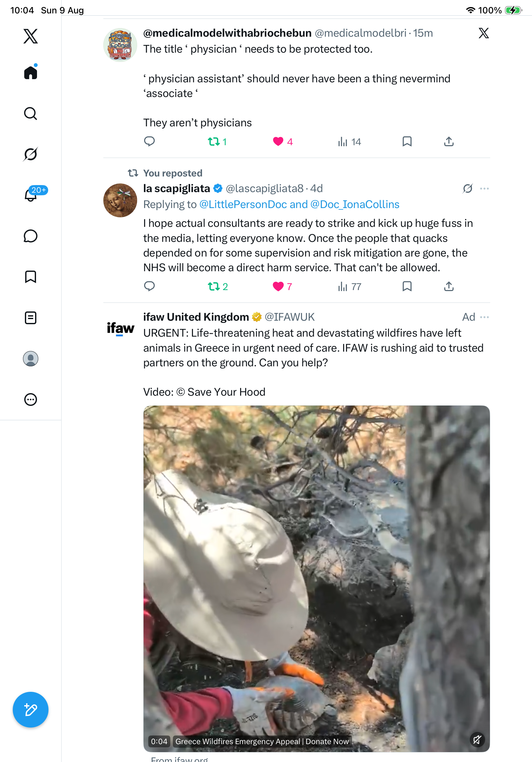This screenshot has width=532, height=762.
Task: Undo repost on la scapigliata post
Action: coord(214,287)
